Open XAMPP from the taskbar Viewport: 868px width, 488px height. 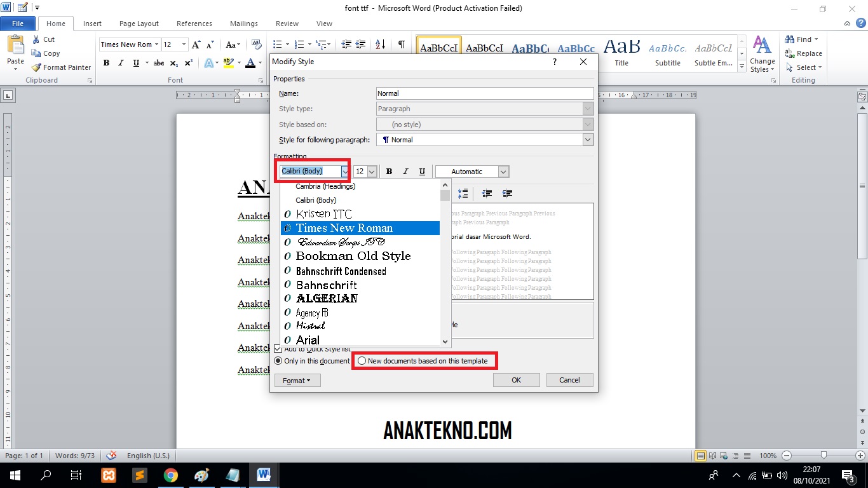click(109, 475)
